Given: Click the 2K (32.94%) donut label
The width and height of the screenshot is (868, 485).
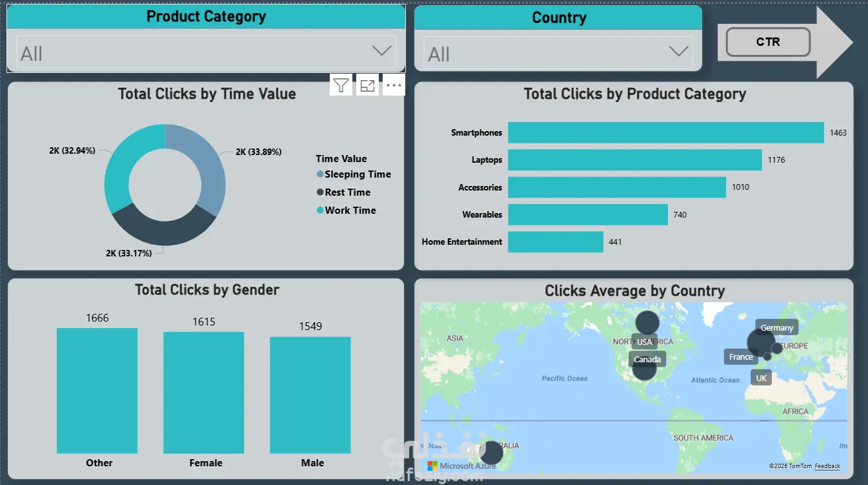Looking at the screenshot, I should coord(72,150).
